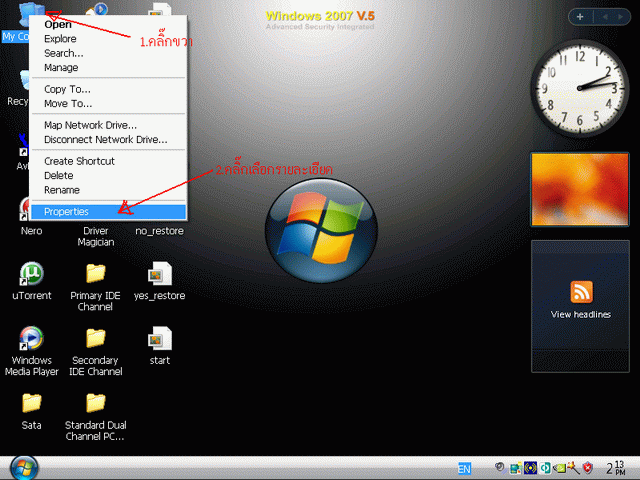Choose Open from the context menu

[x=109, y=24]
